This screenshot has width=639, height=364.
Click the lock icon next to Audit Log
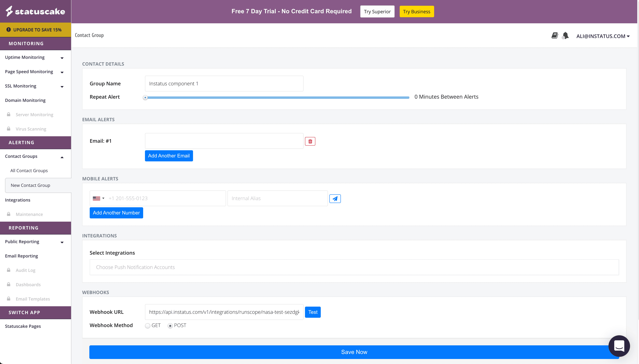point(9,270)
